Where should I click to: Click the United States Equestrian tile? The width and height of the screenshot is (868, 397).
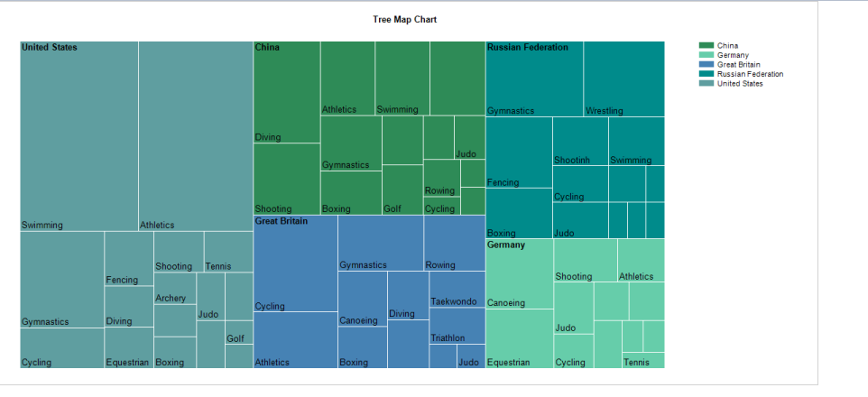coord(128,348)
